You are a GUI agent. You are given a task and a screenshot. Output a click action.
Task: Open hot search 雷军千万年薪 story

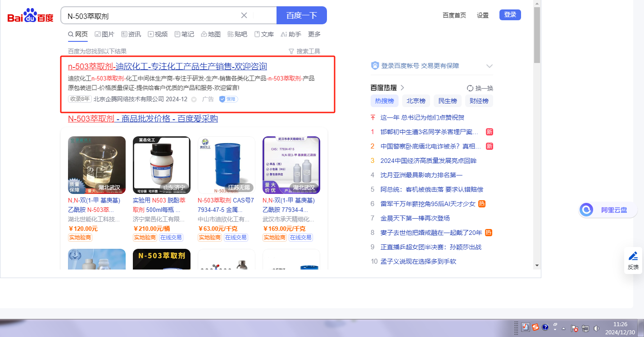(428, 204)
